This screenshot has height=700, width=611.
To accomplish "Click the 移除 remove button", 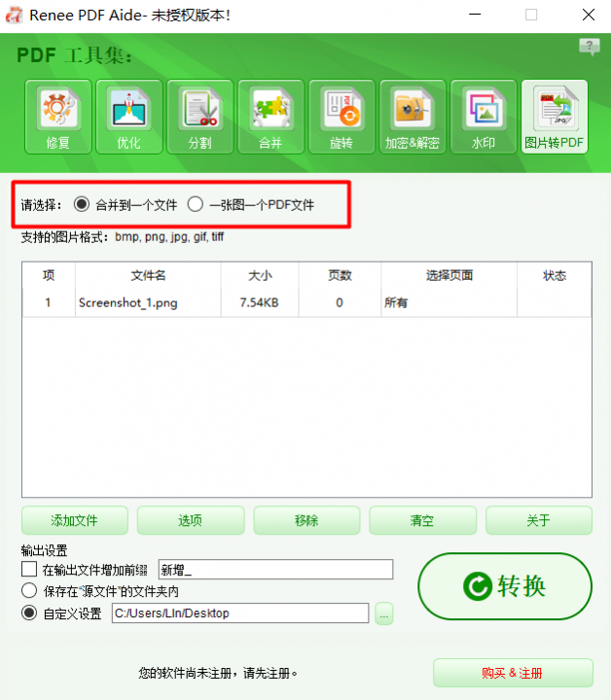I will [x=306, y=520].
